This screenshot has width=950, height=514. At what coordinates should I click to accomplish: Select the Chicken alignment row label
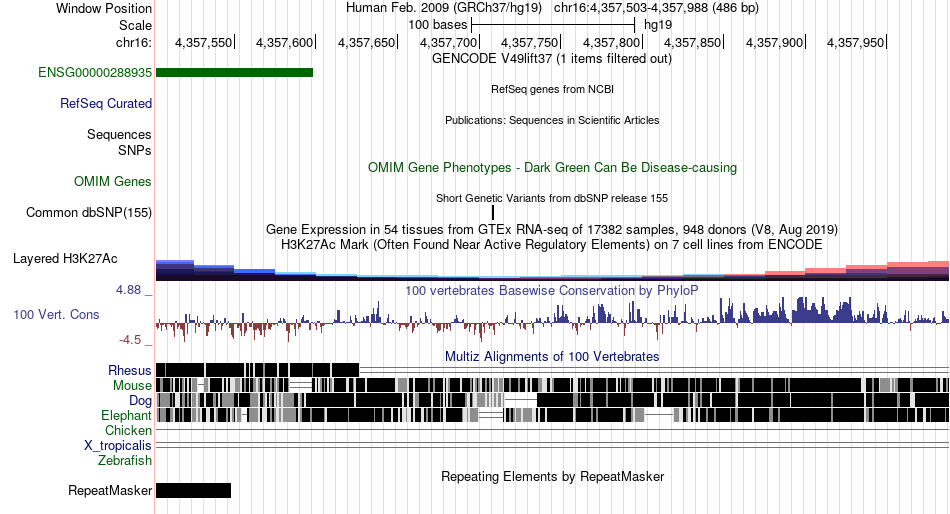click(128, 430)
